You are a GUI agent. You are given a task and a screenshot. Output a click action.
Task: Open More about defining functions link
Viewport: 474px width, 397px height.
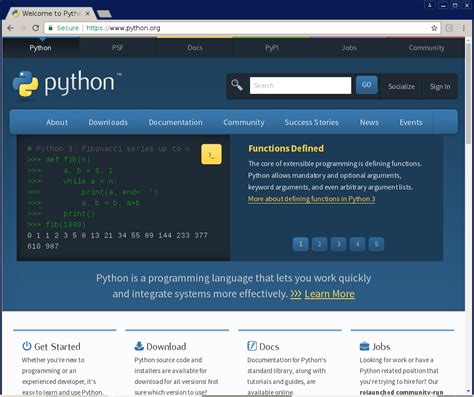click(311, 199)
